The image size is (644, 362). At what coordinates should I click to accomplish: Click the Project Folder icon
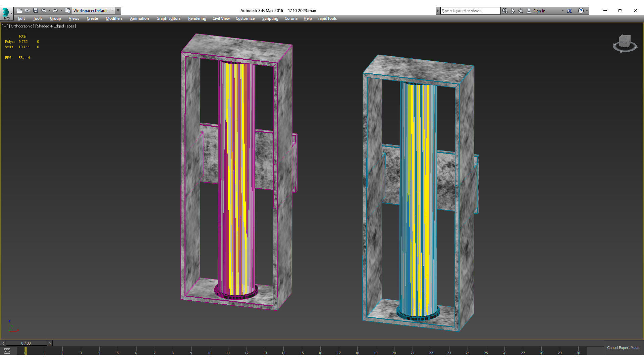point(68,11)
